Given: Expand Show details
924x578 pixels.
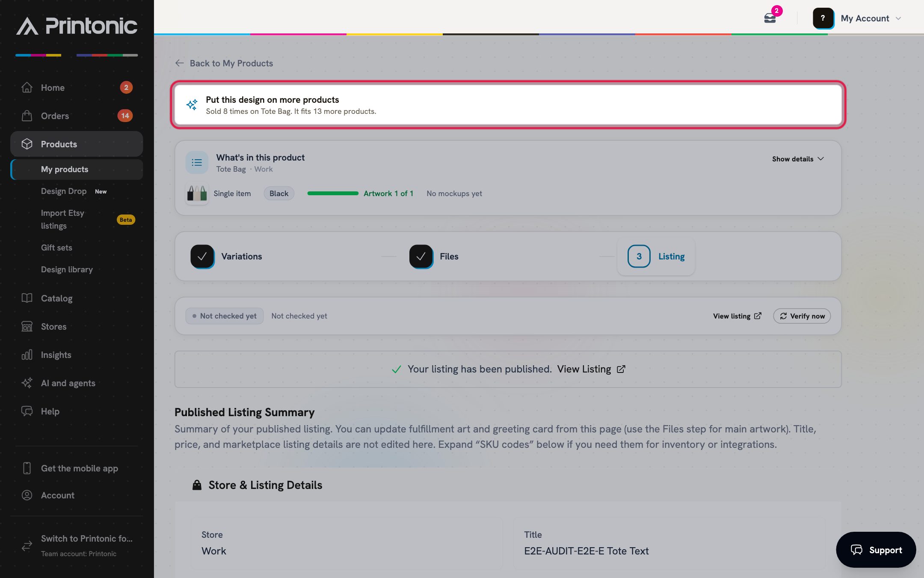Looking at the screenshot, I should 798,159.
